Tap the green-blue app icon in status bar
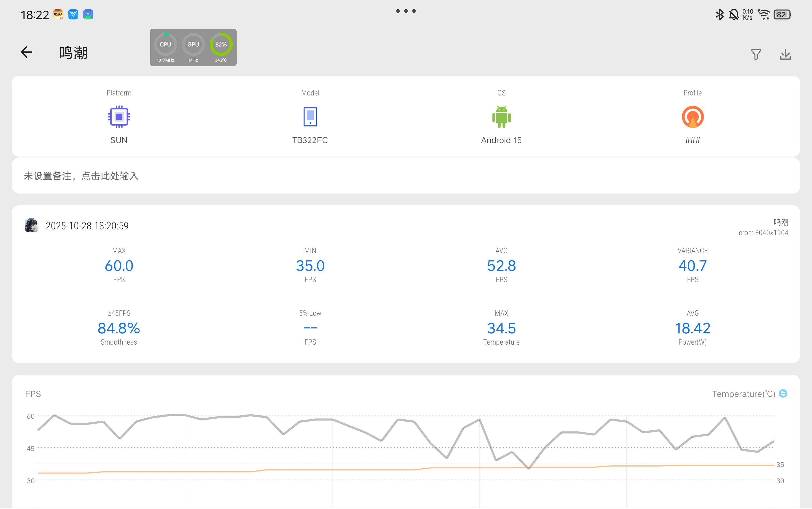 click(x=88, y=14)
